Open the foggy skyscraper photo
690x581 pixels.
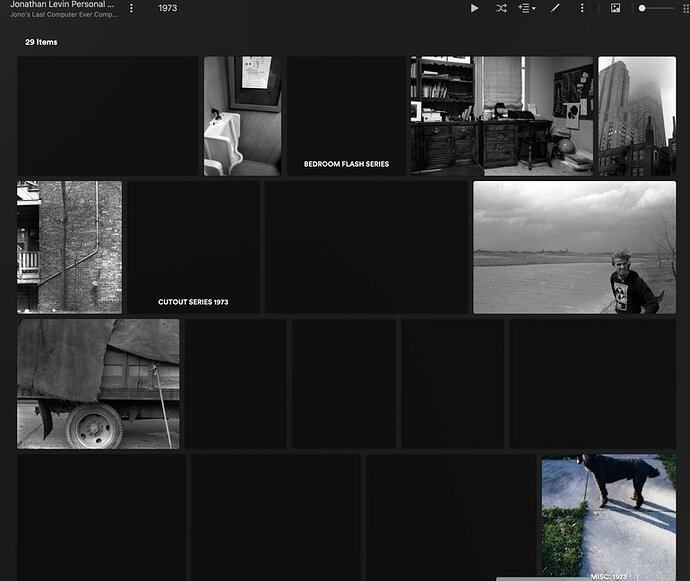637,116
